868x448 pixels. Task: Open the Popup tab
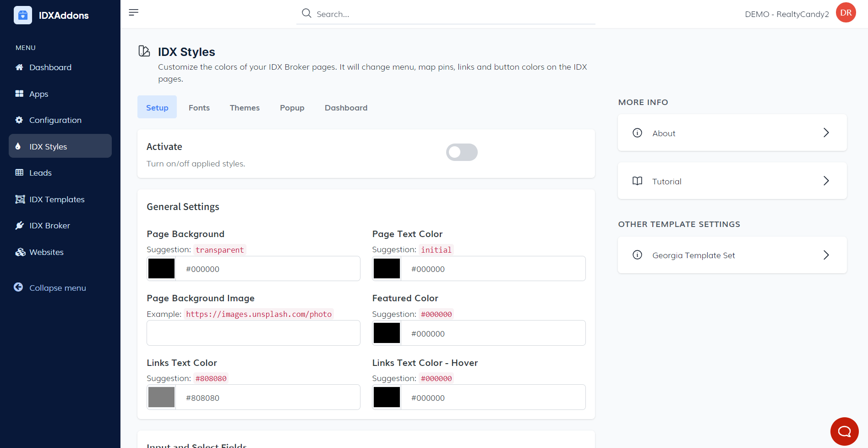pyautogui.click(x=292, y=108)
